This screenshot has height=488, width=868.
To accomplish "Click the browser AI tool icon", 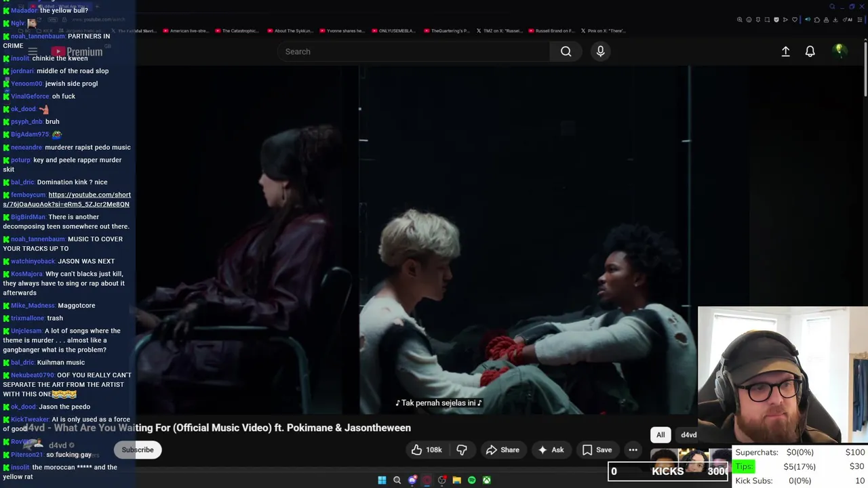I will [848, 20].
